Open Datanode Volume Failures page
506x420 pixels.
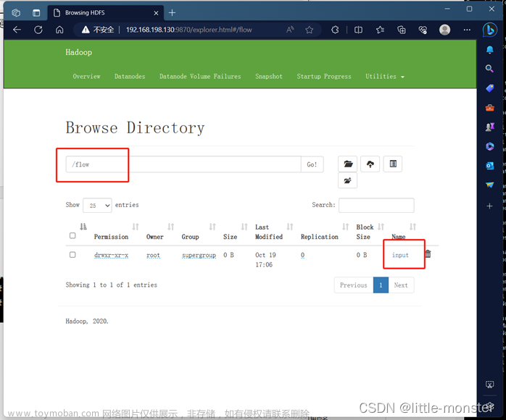200,76
